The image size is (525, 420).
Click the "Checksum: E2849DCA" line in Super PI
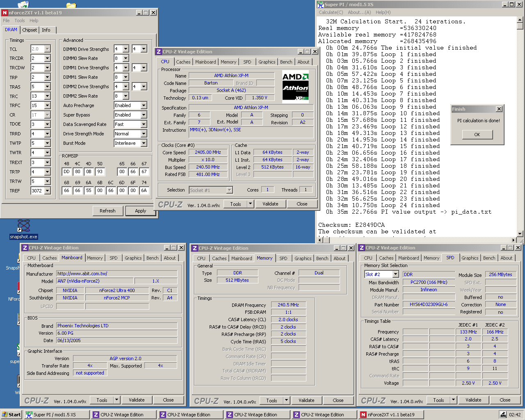(x=352, y=225)
